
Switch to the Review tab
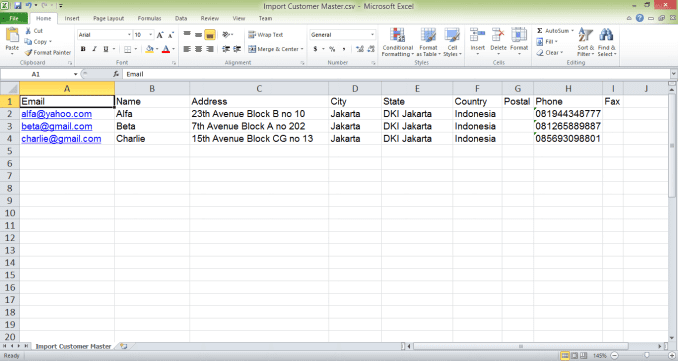pyautogui.click(x=210, y=18)
